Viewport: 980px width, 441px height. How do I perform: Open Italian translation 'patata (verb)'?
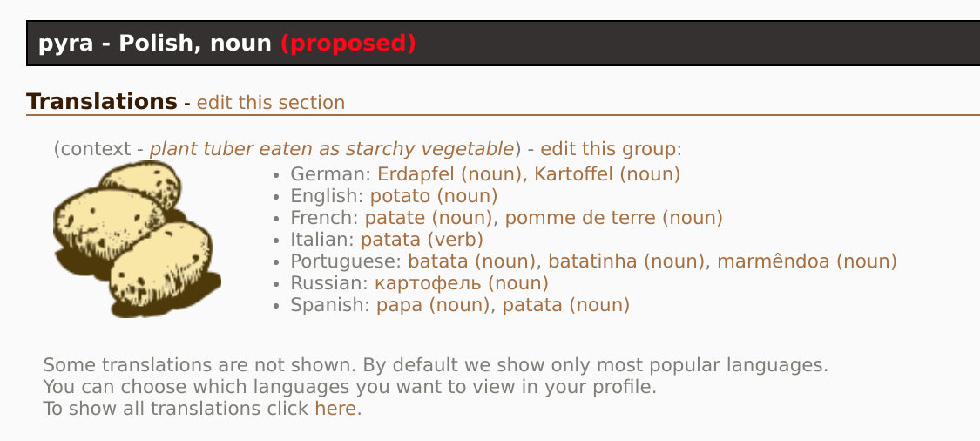(422, 240)
